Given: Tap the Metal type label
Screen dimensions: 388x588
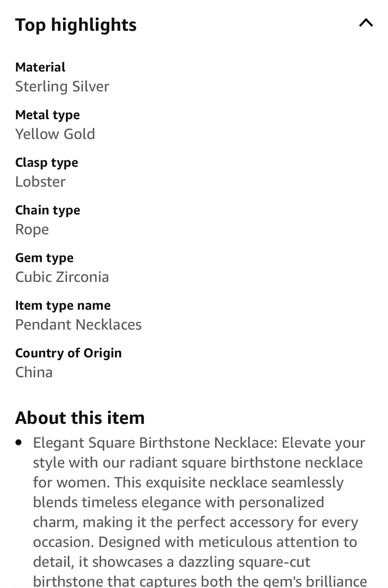Looking at the screenshot, I should tap(47, 115).
